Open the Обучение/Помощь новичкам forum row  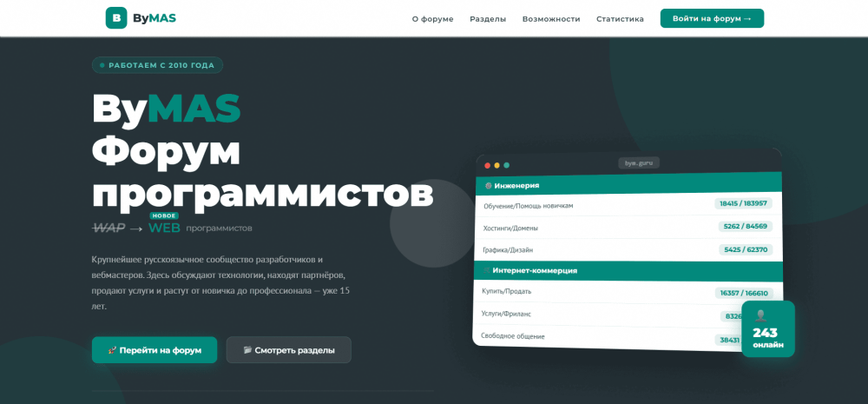pyautogui.click(x=529, y=206)
